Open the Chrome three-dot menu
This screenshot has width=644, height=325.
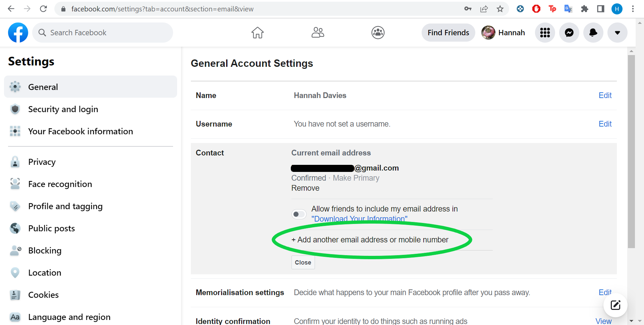tap(633, 9)
